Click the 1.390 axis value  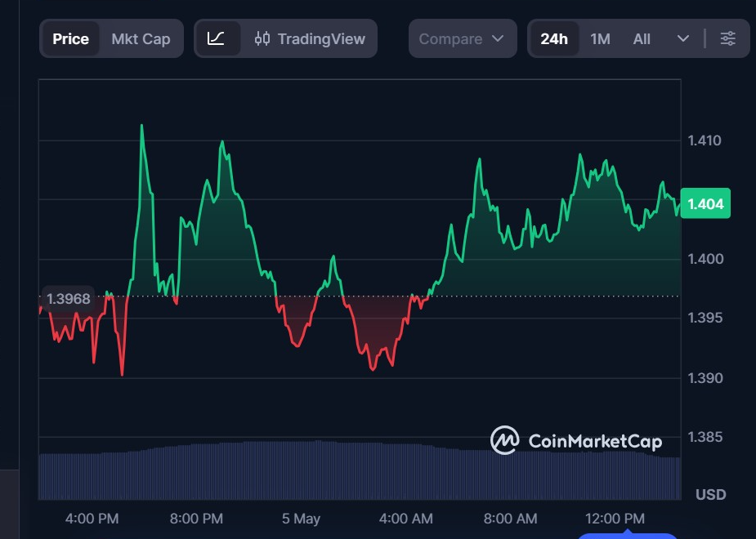click(x=705, y=378)
